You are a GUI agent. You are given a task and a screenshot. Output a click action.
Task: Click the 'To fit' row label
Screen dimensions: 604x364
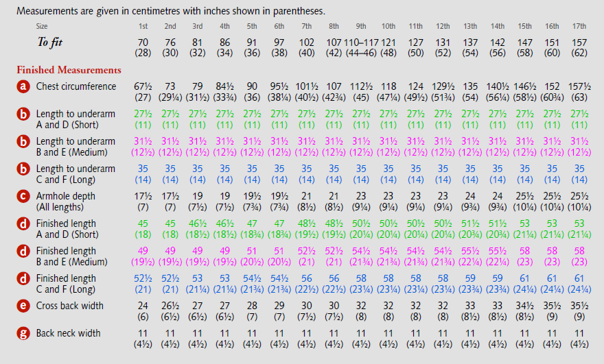(52, 42)
